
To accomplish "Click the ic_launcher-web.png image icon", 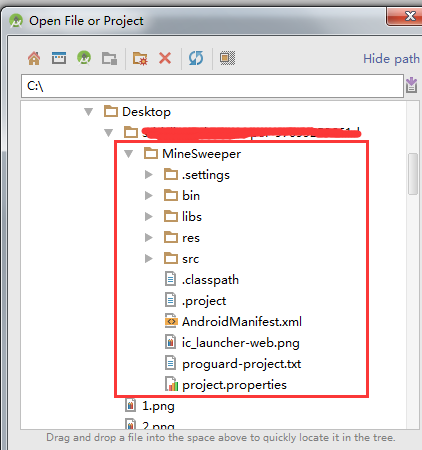I will (170, 342).
